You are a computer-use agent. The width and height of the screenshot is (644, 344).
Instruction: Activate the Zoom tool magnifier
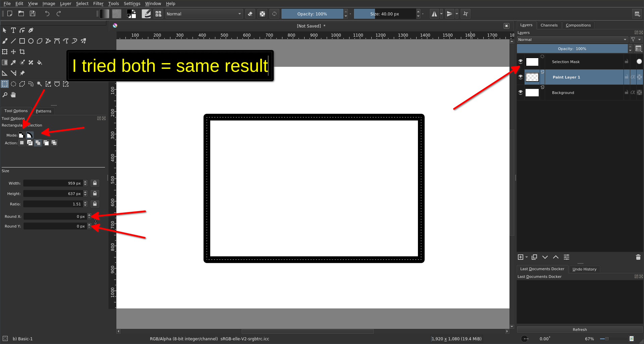(x=5, y=95)
